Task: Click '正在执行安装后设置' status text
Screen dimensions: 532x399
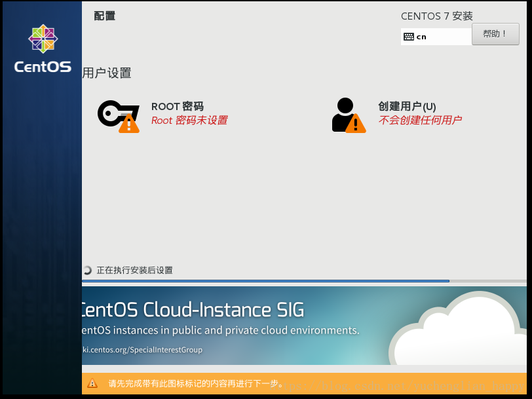Action: 135,270
